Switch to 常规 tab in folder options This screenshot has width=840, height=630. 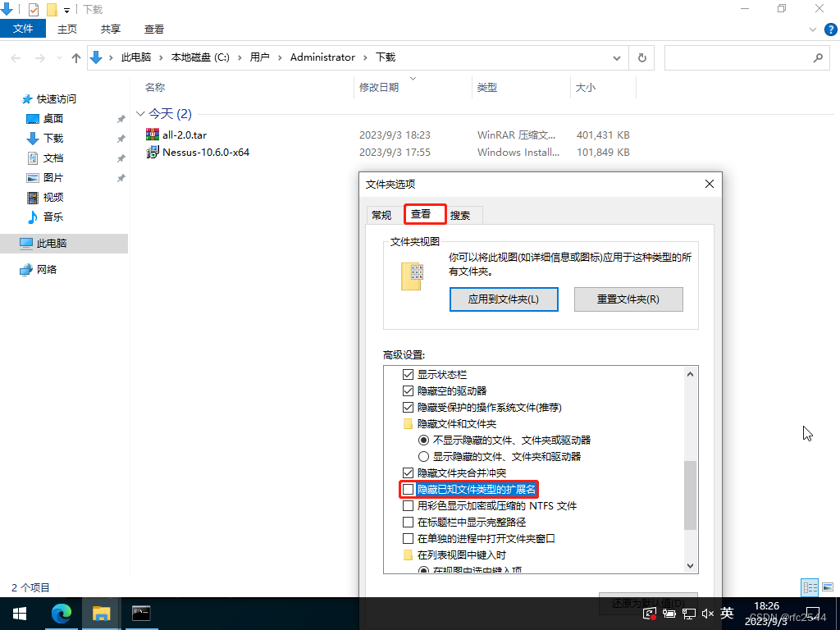coord(381,216)
